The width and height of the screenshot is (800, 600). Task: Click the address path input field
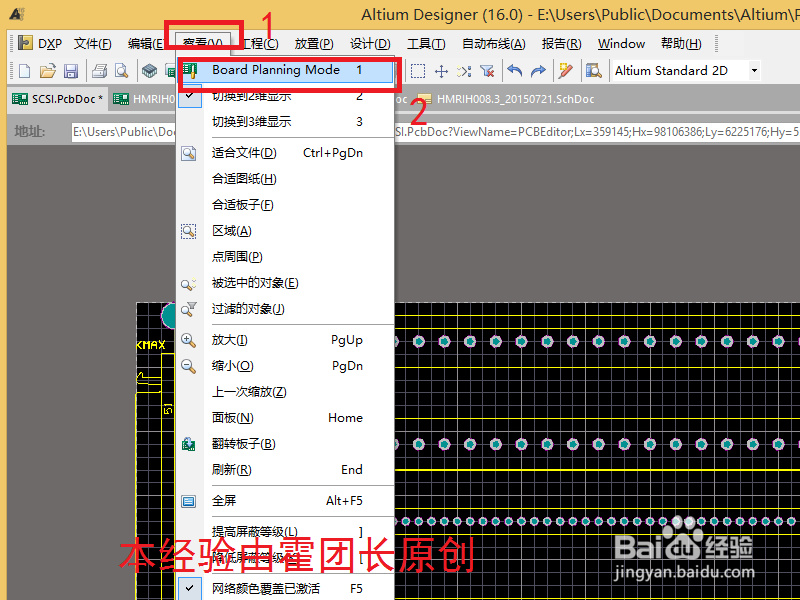[x=434, y=132]
